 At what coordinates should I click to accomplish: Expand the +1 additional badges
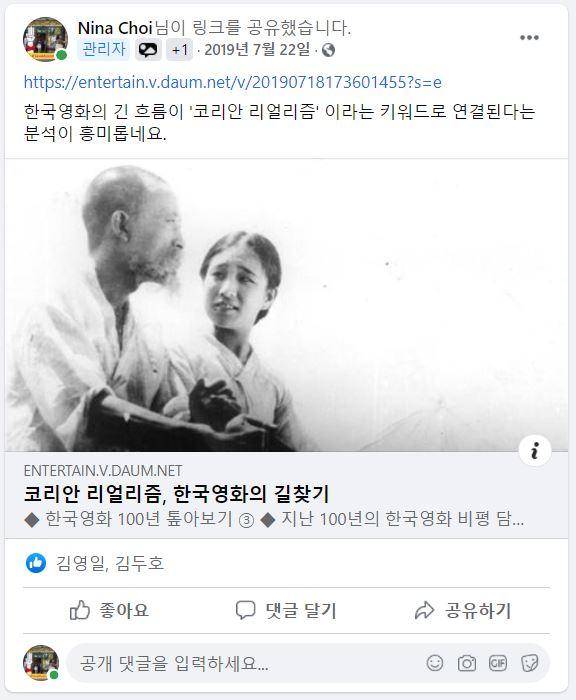(x=179, y=50)
